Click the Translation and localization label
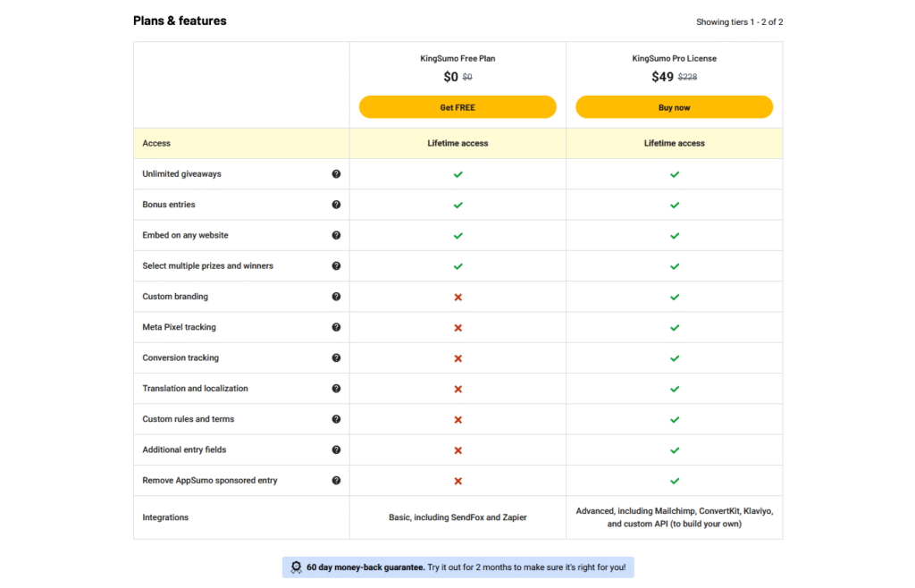915x588 pixels. 195,389
